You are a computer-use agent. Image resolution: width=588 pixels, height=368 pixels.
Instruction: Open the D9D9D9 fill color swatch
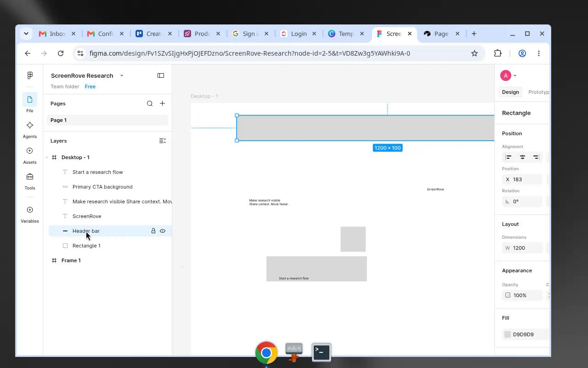[x=508, y=334]
